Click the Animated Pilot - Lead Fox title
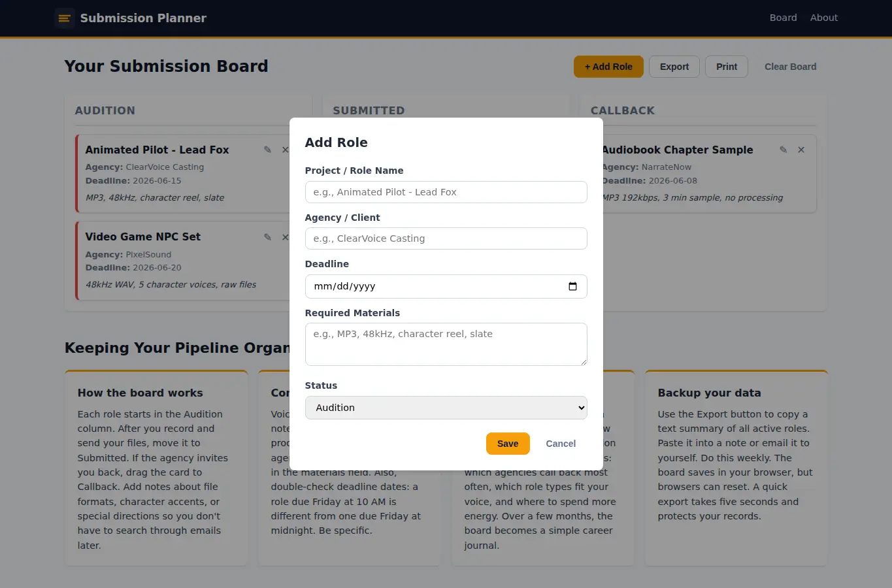892x588 pixels. tap(157, 150)
